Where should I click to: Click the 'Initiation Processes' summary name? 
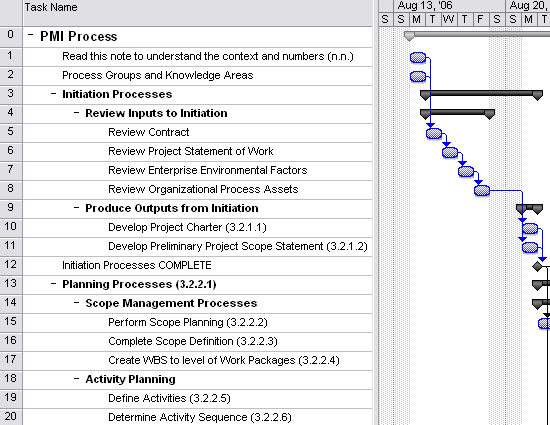point(117,94)
